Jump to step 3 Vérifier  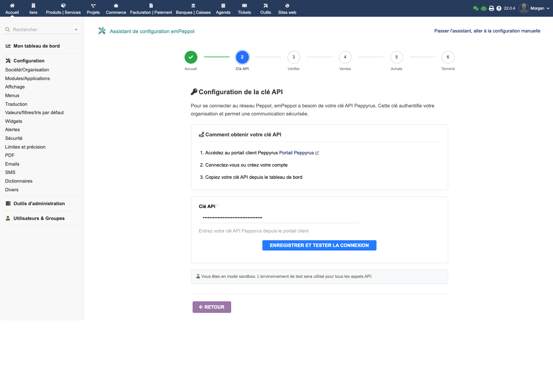[x=294, y=57]
